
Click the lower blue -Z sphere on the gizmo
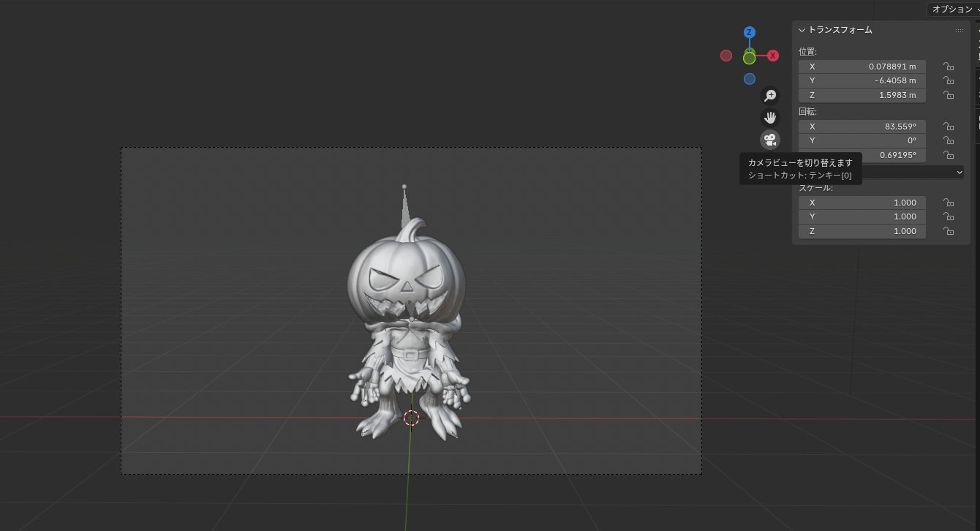click(x=749, y=78)
